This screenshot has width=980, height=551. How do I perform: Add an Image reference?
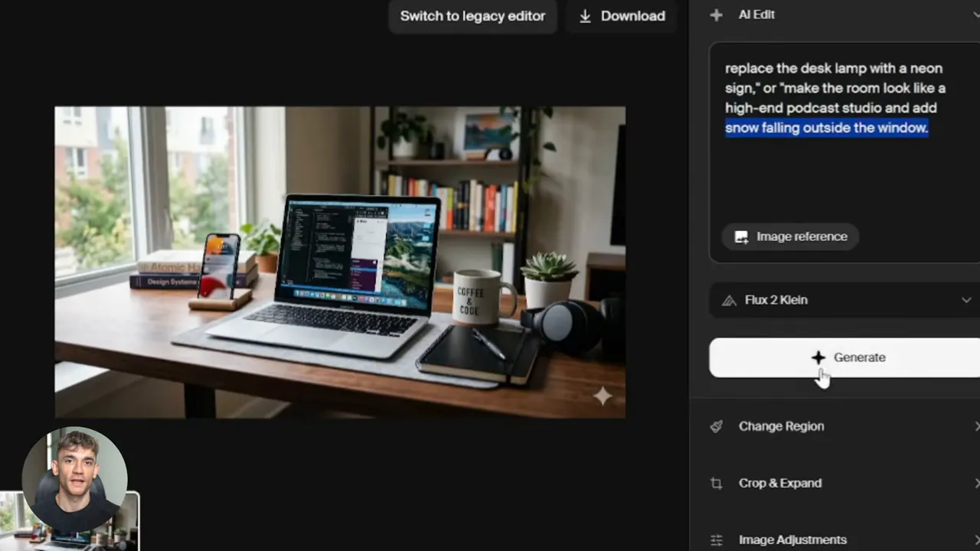coord(790,236)
